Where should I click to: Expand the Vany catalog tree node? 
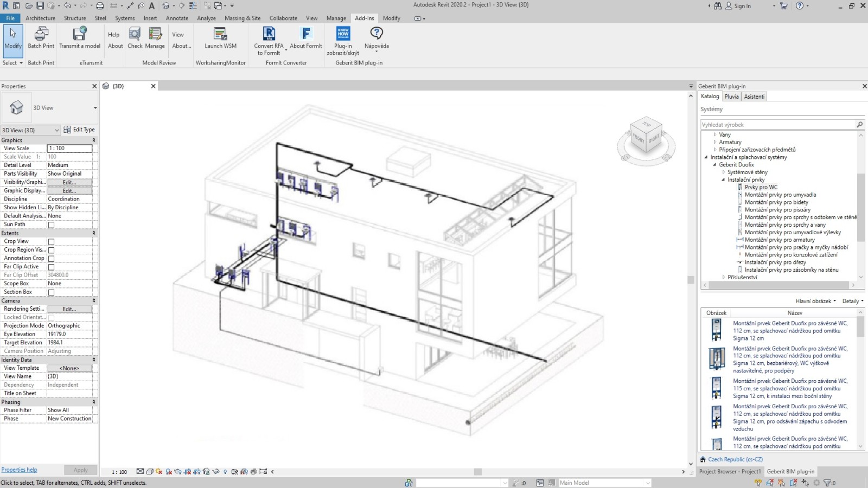[716, 134]
